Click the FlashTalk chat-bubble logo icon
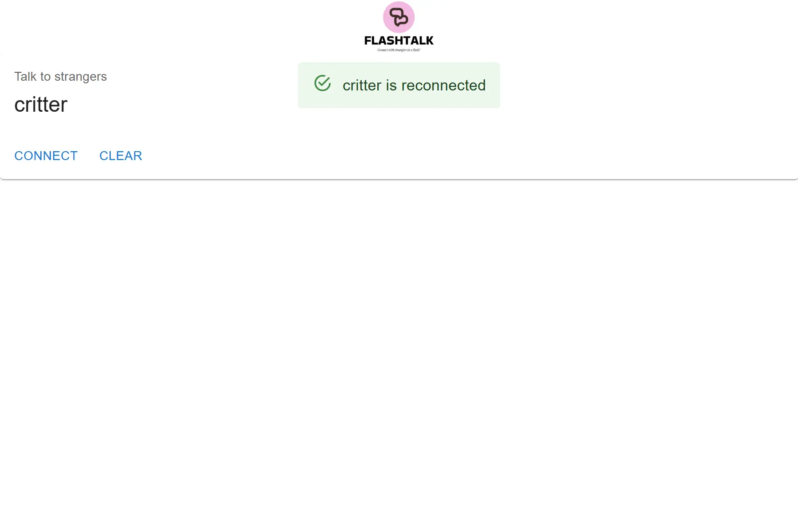Image resolution: width=798 pixels, height=532 pixels. (x=399, y=17)
